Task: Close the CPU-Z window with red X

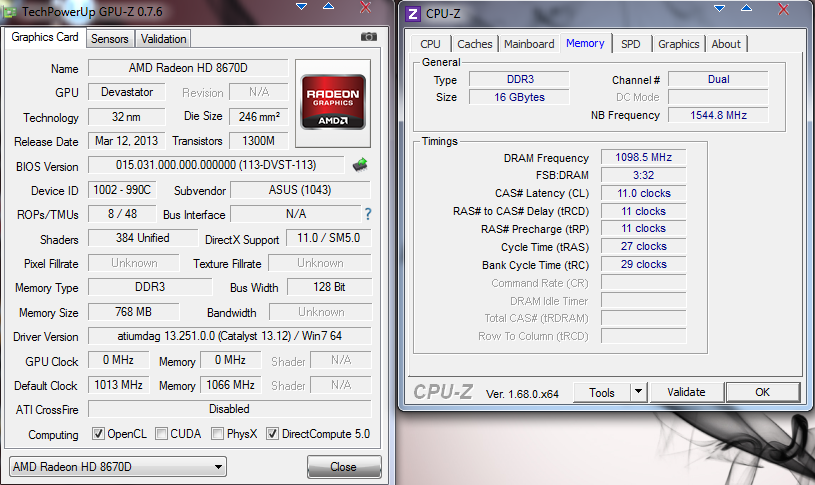Action: point(783,9)
